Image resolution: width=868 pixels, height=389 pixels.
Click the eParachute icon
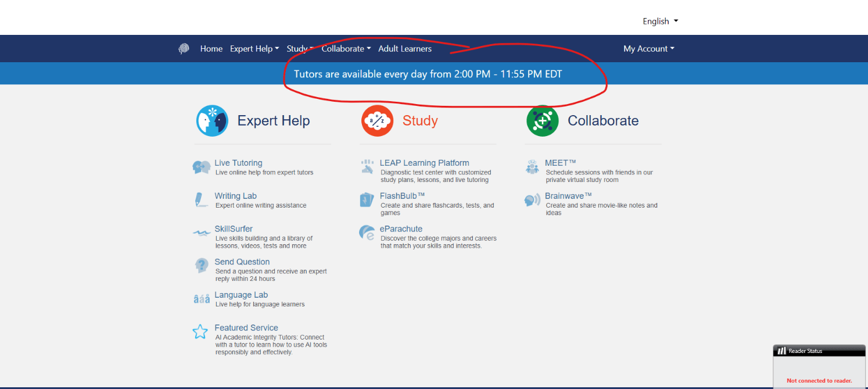(x=367, y=233)
